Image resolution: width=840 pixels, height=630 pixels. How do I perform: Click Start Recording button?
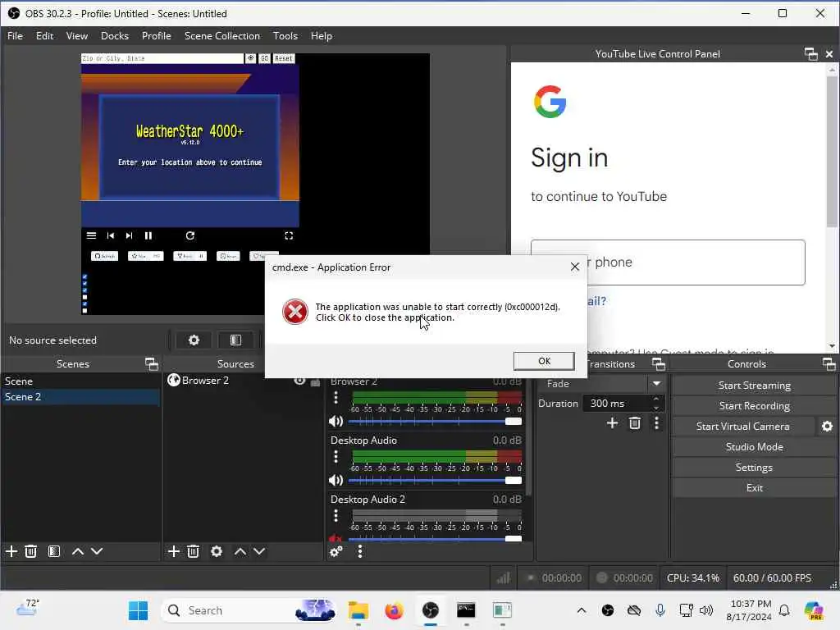tap(754, 405)
